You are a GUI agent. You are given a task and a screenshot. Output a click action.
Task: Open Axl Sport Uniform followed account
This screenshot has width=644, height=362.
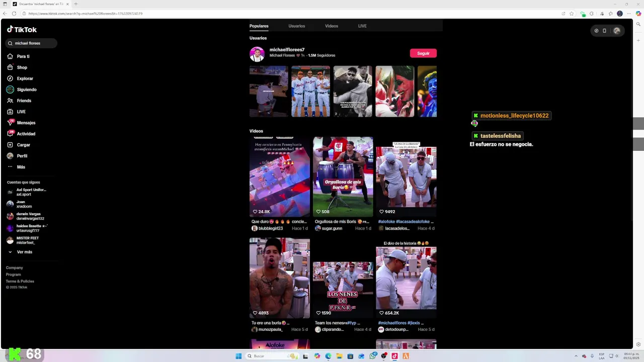tap(26, 192)
